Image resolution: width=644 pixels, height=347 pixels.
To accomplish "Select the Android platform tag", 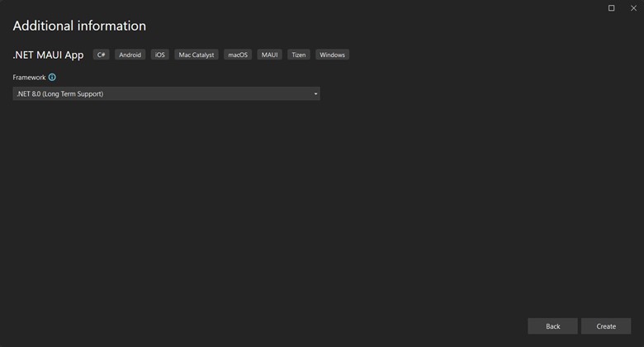I will 130,55.
